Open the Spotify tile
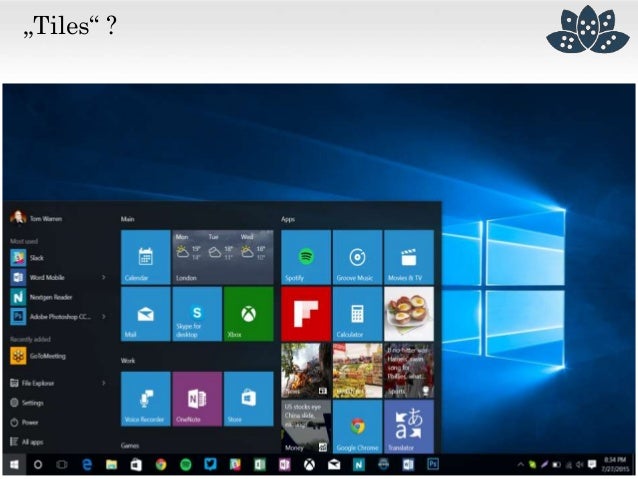 [306, 257]
